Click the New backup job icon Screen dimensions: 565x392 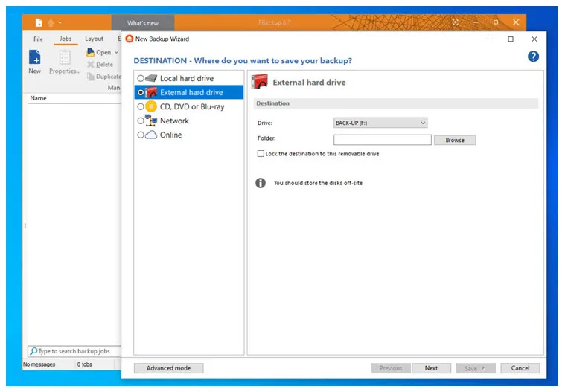[x=34, y=57]
